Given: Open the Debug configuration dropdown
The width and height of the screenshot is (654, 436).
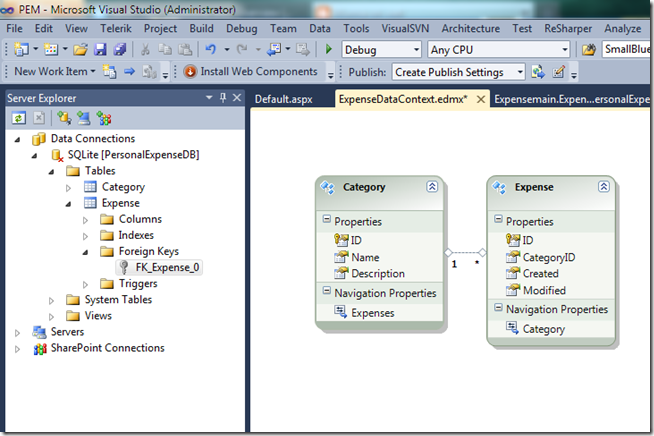Looking at the screenshot, I should (x=416, y=50).
